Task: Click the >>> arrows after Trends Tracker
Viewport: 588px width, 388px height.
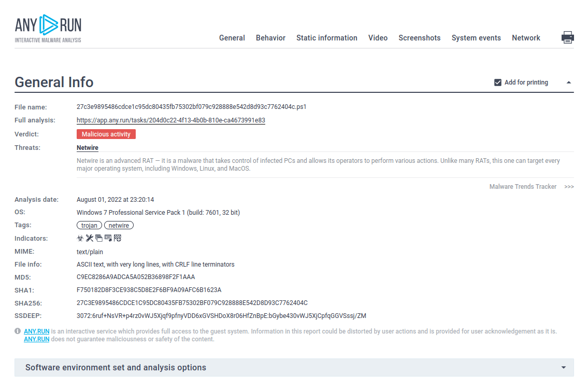Action: pos(569,187)
